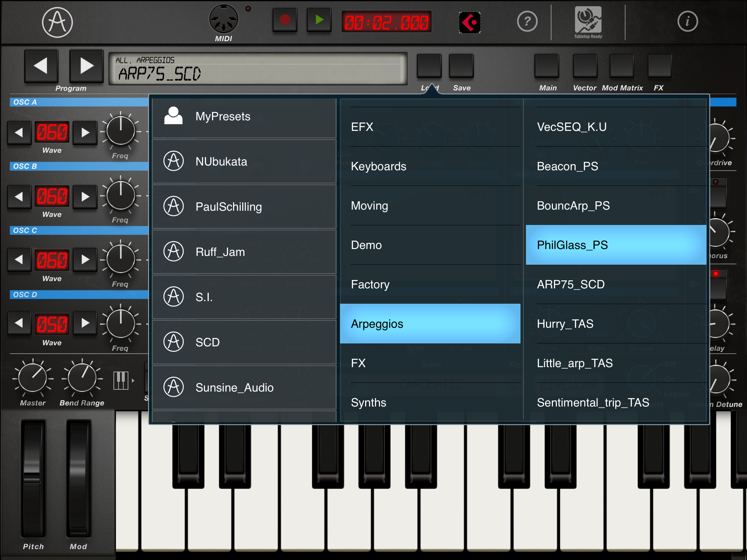Click the OSC A Freq knob
Screen dimensions: 747x560
120,131
